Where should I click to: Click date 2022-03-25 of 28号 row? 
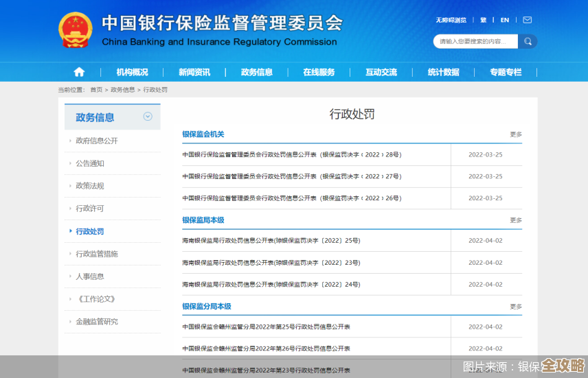pyautogui.click(x=485, y=155)
